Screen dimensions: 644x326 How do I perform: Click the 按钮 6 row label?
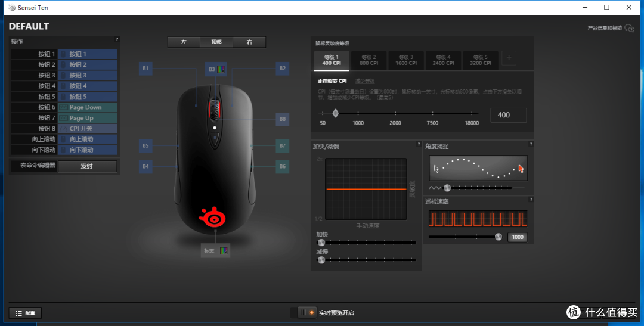[x=47, y=107]
